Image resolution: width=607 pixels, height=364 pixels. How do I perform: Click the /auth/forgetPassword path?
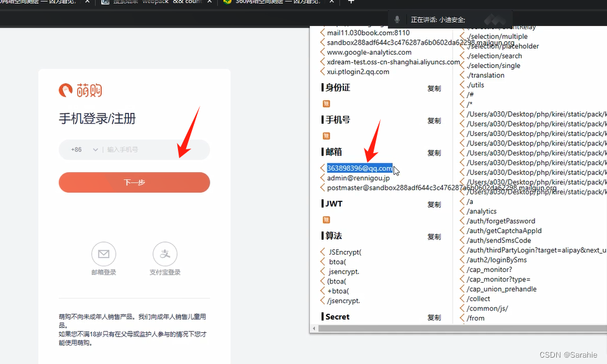coord(501,221)
